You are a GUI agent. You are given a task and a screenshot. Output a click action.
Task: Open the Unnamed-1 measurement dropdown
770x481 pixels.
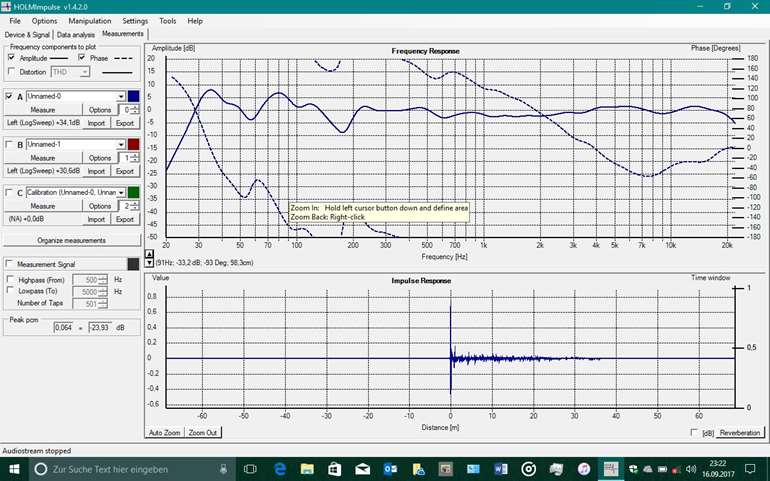(119, 145)
